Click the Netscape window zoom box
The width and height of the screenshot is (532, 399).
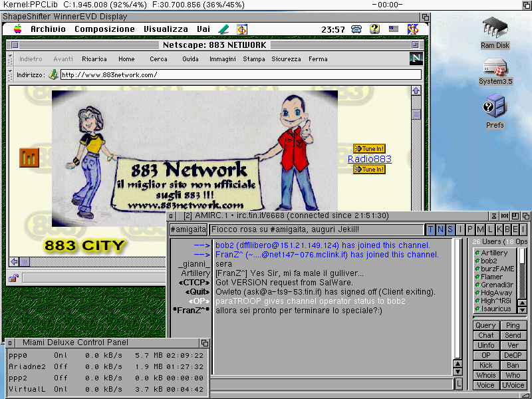coord(415,45)
